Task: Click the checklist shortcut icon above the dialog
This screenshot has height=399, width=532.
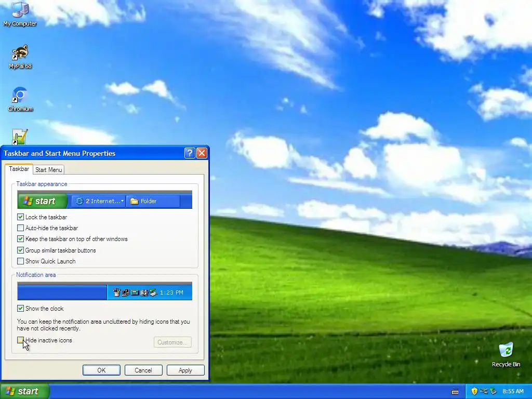Action: pos(20,137)
